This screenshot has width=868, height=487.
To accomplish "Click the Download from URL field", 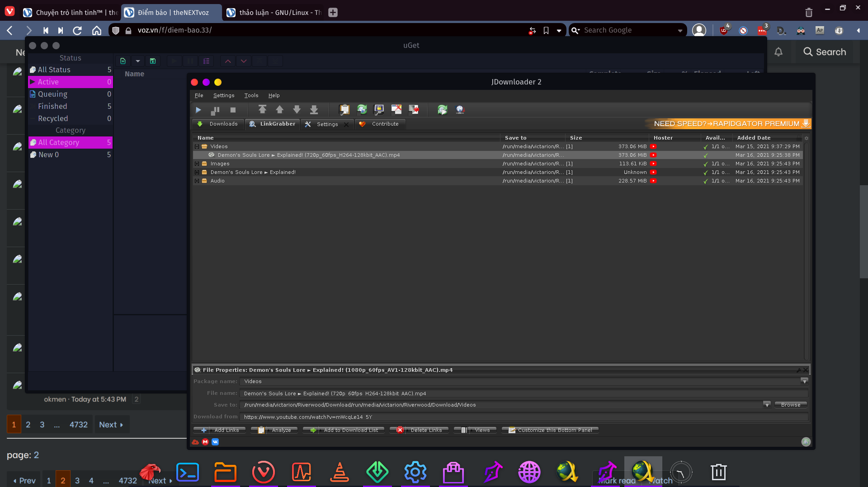I will [x=524, y=417].
